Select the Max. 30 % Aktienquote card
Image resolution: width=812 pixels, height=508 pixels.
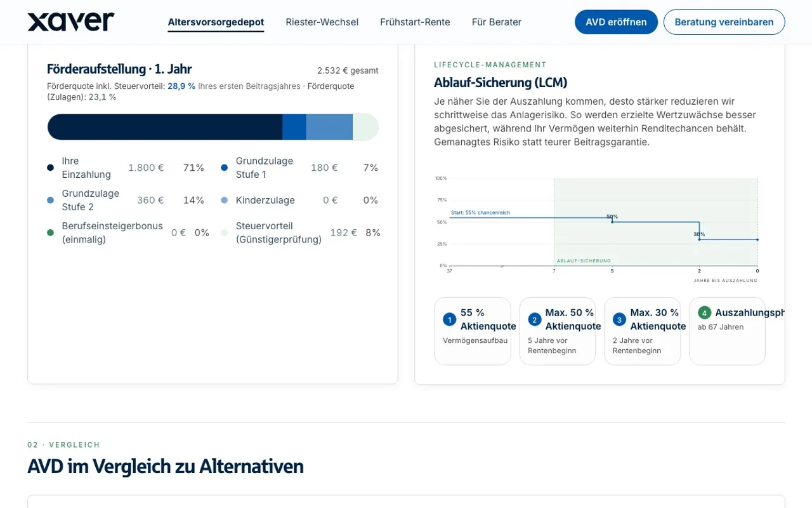pyautogui.click(x=643, y=331)
